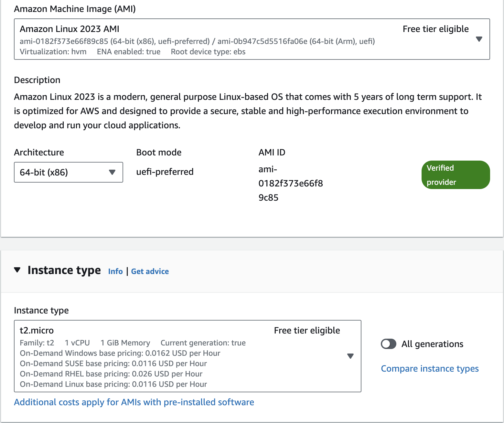504x423 pixels.
Task: Click the uefi-preferred boot mode value
Action: (165, 172)
